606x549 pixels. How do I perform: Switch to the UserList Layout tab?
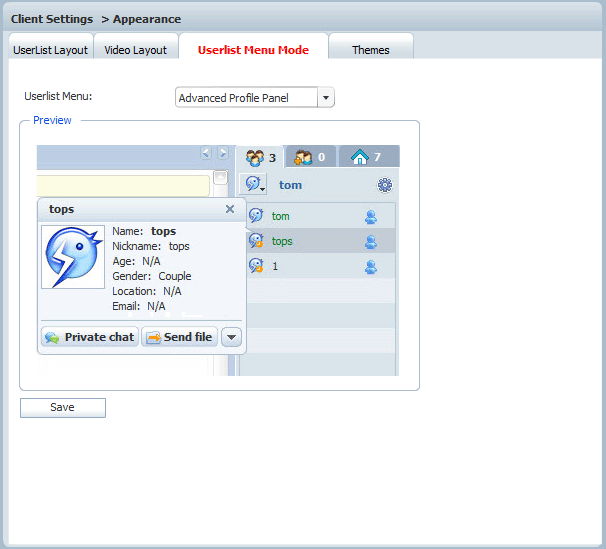[x=51, y=49]
